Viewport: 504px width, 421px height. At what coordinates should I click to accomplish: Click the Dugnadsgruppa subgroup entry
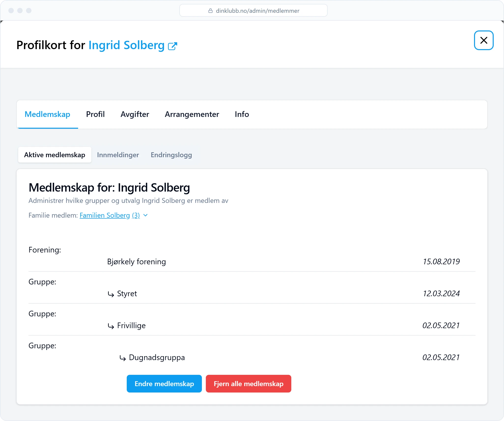(x=157, y=357)
